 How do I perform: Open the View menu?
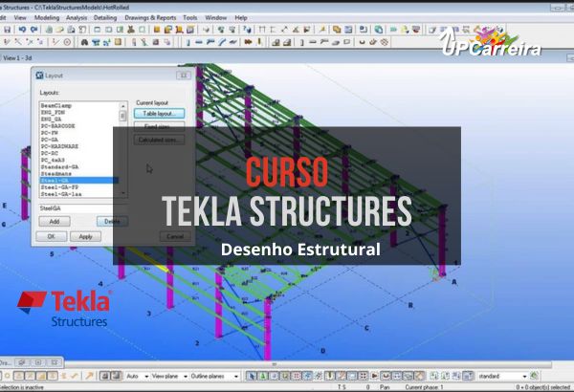(x=20, y=17)
